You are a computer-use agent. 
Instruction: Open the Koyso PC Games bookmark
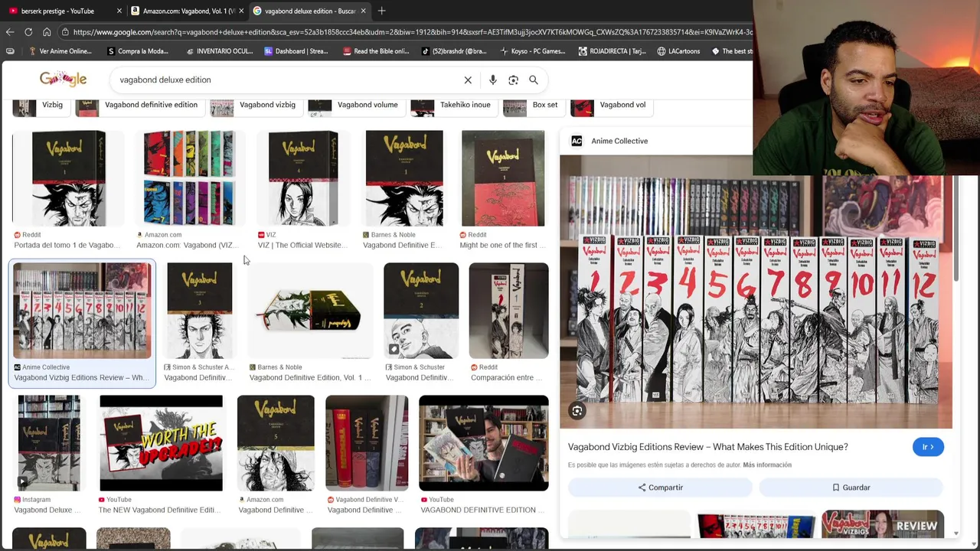[x=532, y=51]
